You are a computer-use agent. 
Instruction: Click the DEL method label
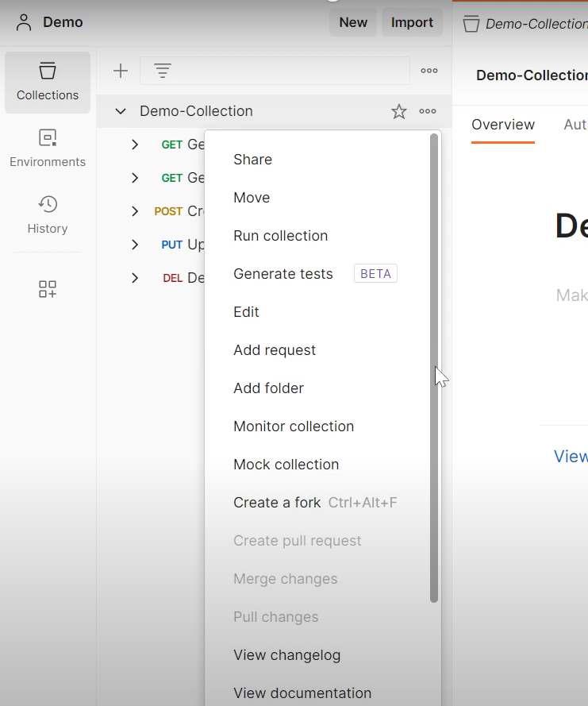pyautogui.click(x=173, y=278)
